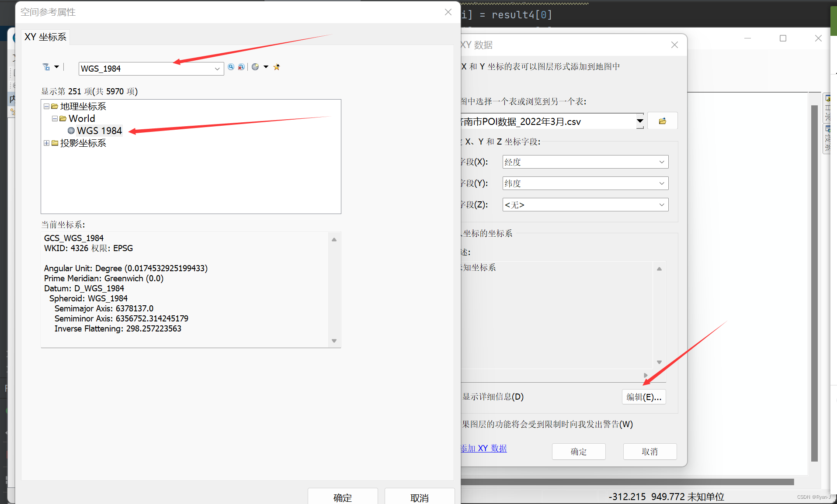Click the browse folder icon in XY 数据
Image resolution: width=837 pixels, height=504 pixels.
coord(663,121)
